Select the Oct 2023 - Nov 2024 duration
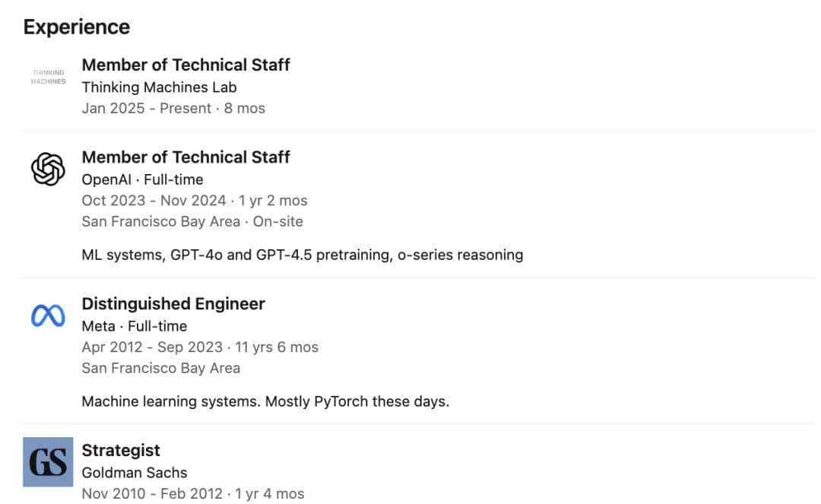The image size is (821, 504). point(194,201)
